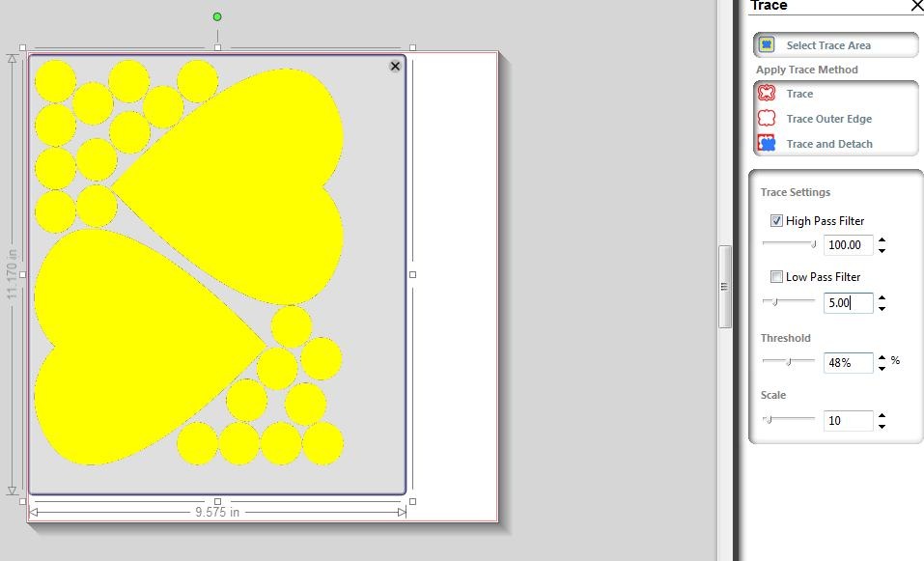
Task: Increase High Pass Filter value with up arrow
Action: [882, 239]
